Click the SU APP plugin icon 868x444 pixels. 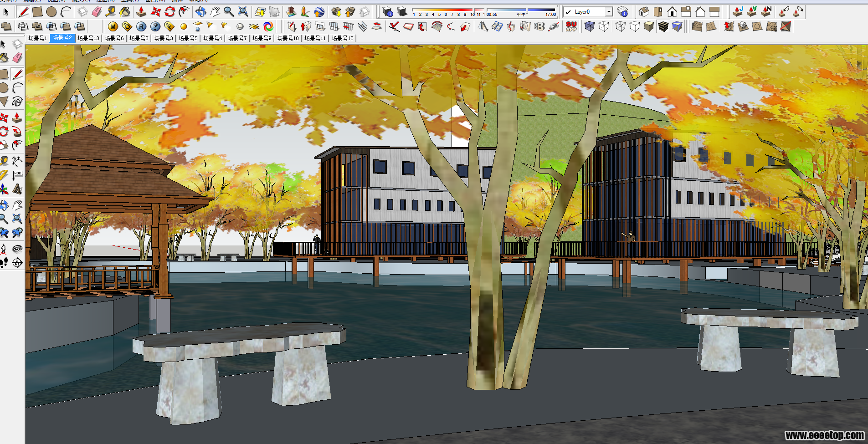[571, 26]
